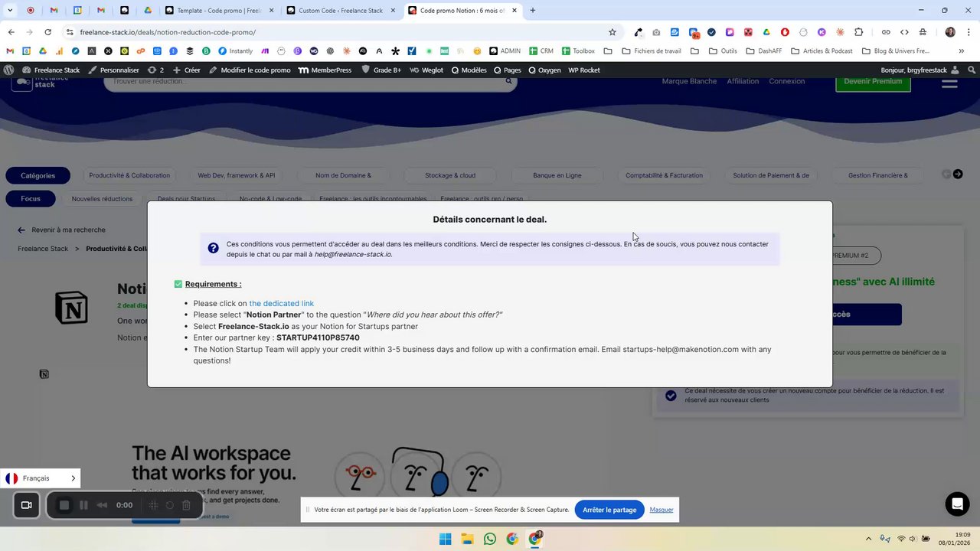Select partner key STARTUP4110P85740 text
Image resolution: width=980 pixels, height=551 pixels.
coord(318,337)
